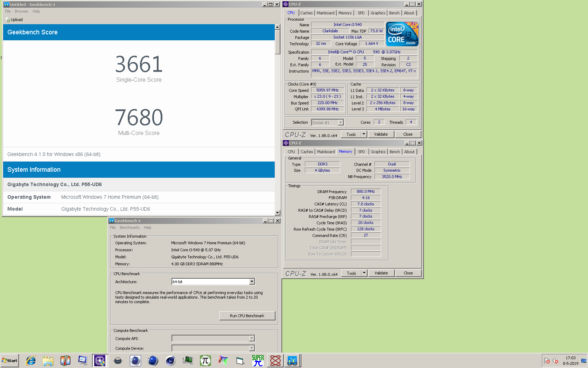Click Run CPU Benchmark button

[247, 316]
